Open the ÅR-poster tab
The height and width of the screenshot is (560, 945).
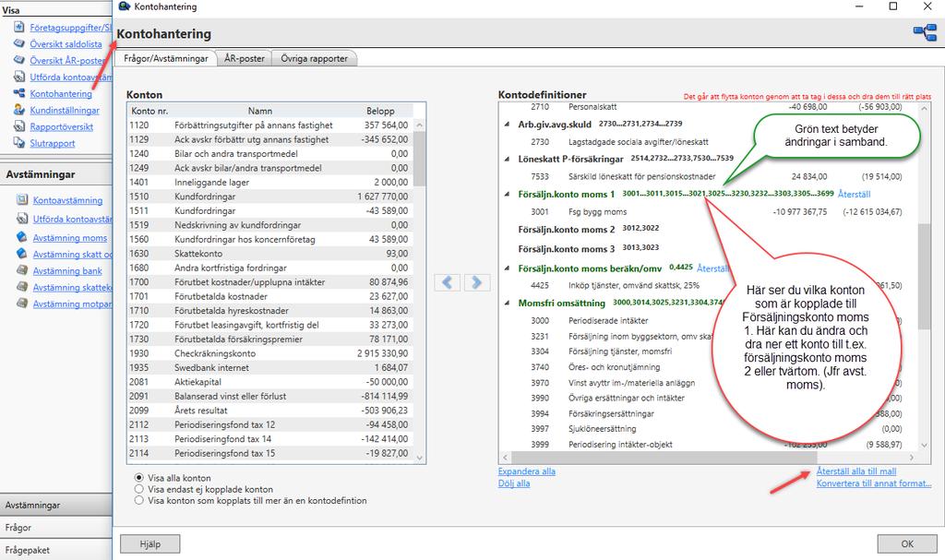(x=244, y=58)
